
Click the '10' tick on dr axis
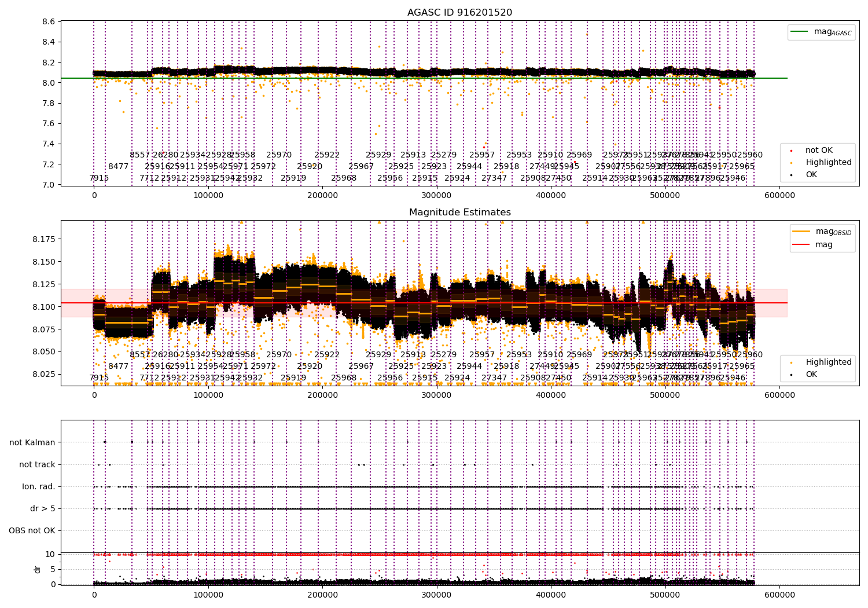pyautogui.click(x=50, y=554)
